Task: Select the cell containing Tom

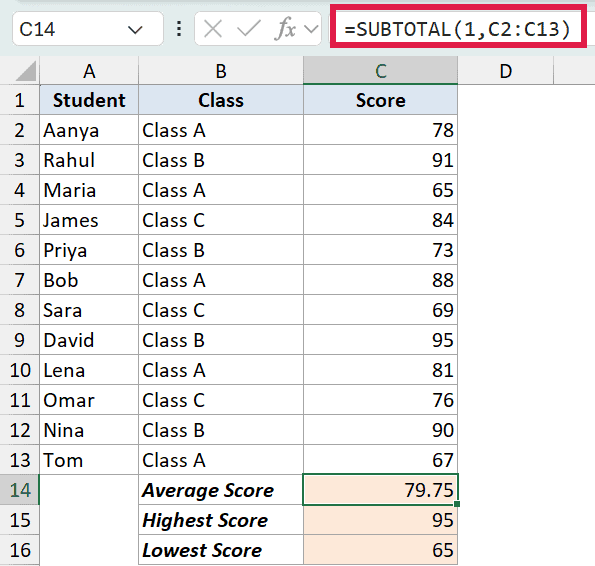Action: [89, 460]
